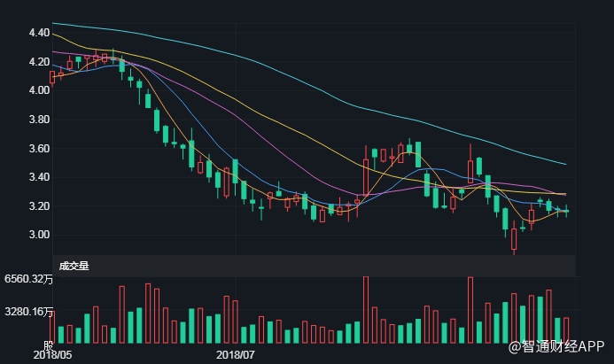Screen dimensions: 614x364
Task: Select the 2018/05 date axis label
Action: (53, 354)
